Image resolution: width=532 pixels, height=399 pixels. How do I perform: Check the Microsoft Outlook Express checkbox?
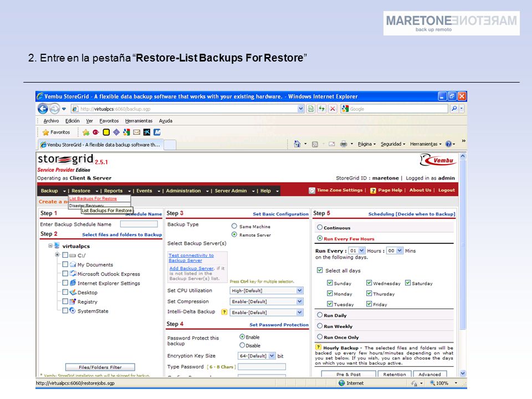coord(65,273)
